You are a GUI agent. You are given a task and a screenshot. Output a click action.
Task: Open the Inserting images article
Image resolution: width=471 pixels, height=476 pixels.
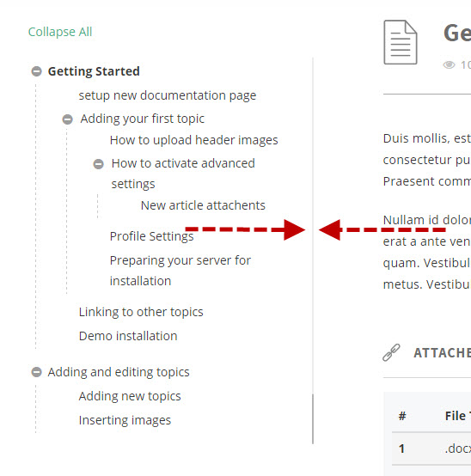[x=125, y=420]
